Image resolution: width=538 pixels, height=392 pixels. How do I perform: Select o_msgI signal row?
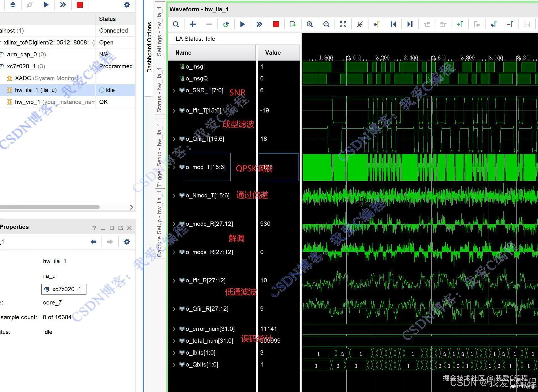pyautogui.click(x=211, y=67)
